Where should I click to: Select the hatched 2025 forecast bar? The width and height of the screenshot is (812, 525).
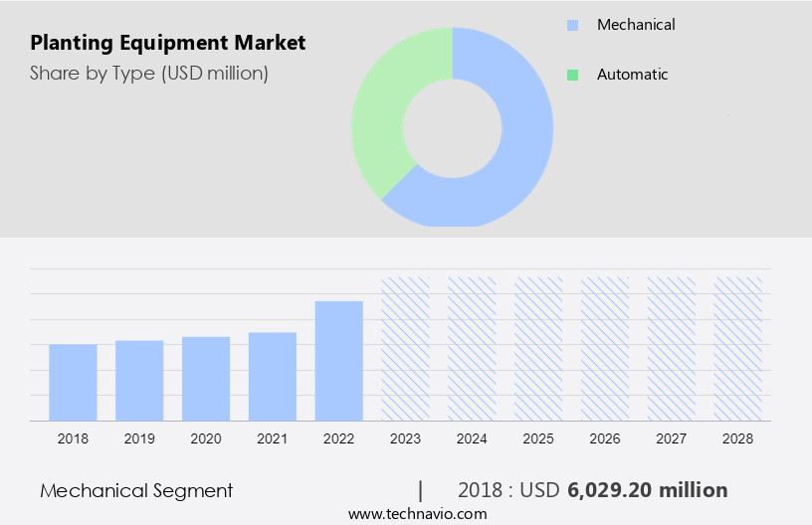[x=538, y=348]
